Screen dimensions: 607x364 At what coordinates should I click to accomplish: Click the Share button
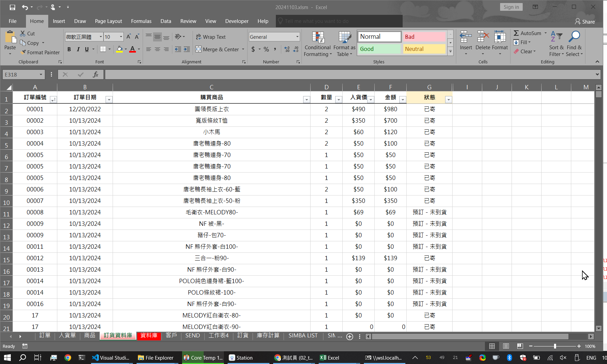pyautogui.click(x=585, y=22)
